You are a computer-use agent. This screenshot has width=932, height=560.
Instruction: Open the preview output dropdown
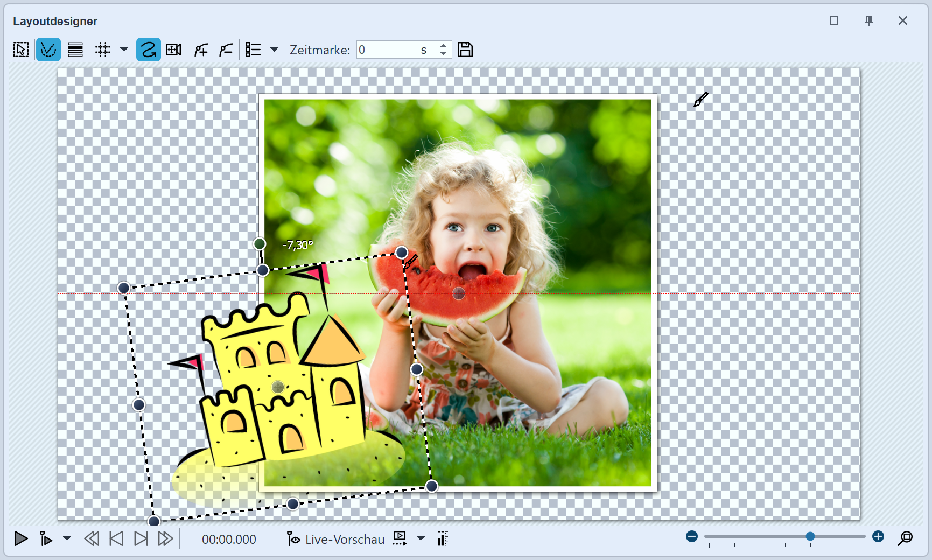(421, 539)
